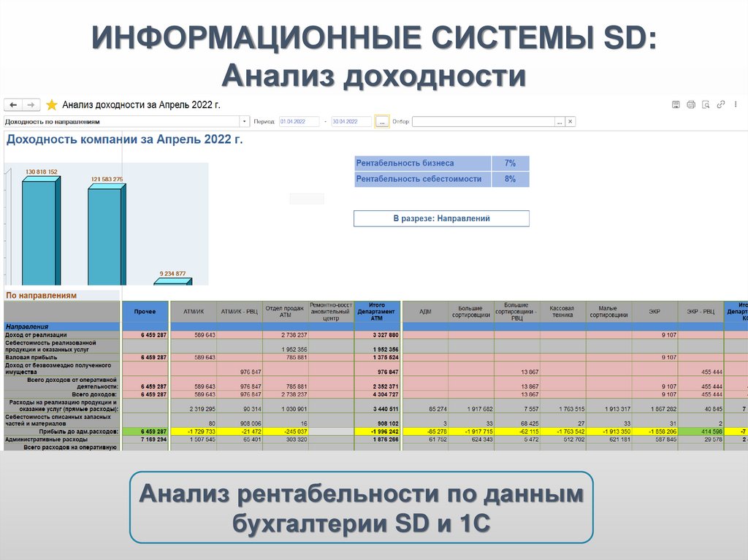
Task: Click the print icon
Action: tap(691, 104)
